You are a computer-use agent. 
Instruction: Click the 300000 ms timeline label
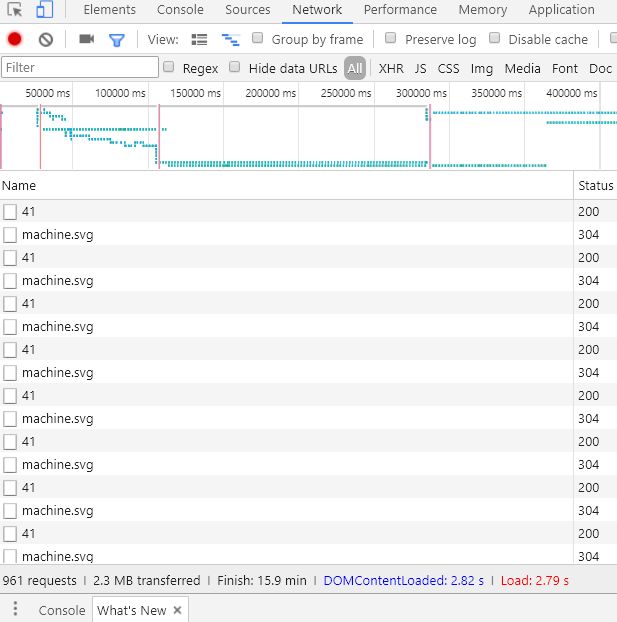point(421,93)
